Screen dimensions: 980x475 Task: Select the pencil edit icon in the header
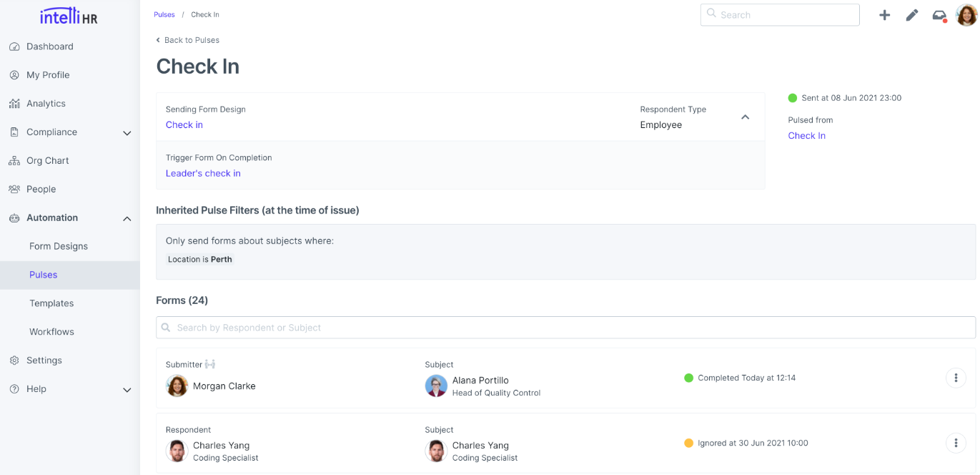[911, 14]
